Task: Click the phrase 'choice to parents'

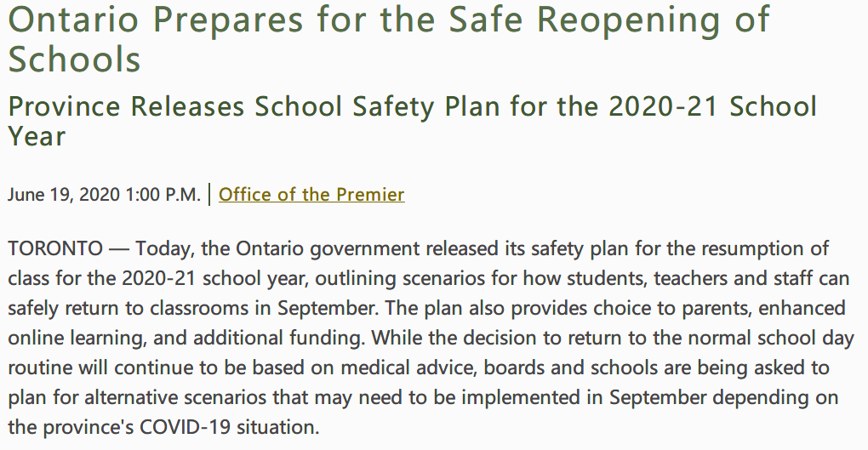Action: tap(672, 308)
